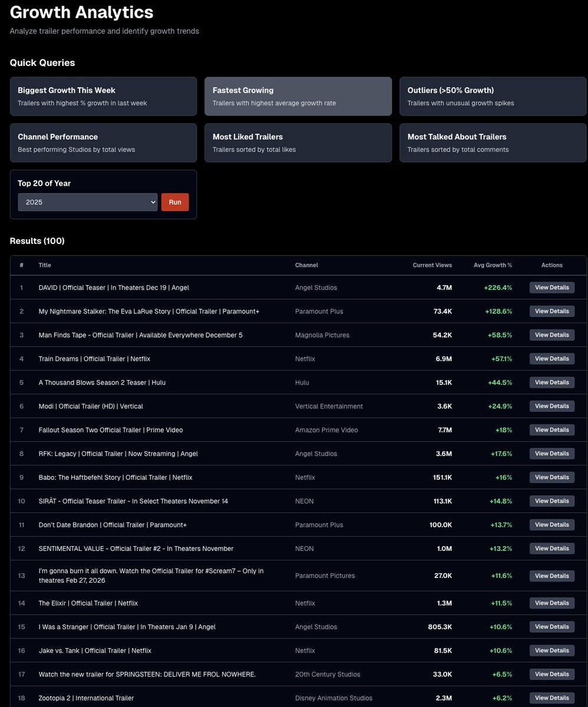Click current views value '4.7M'
Screen dimensions: 588x707
pos(444,288)
